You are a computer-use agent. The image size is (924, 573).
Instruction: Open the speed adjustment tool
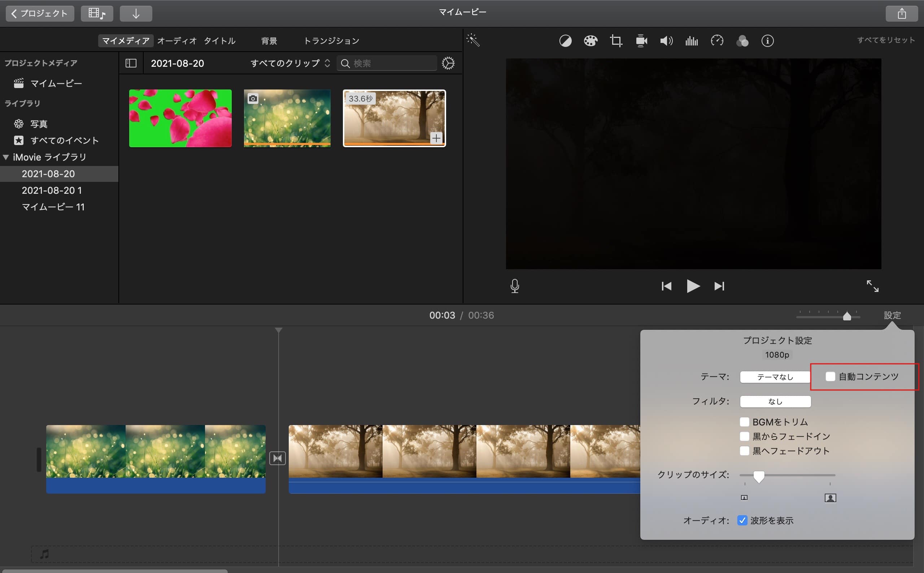717,40
